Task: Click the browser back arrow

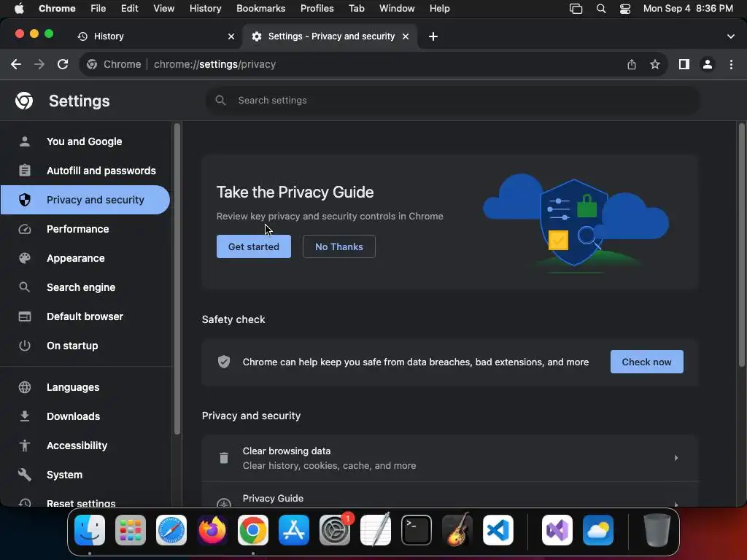Action: 16,64
